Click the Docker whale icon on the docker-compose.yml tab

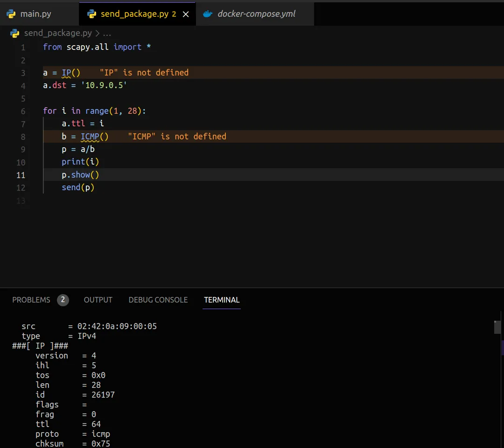point(208,14)
